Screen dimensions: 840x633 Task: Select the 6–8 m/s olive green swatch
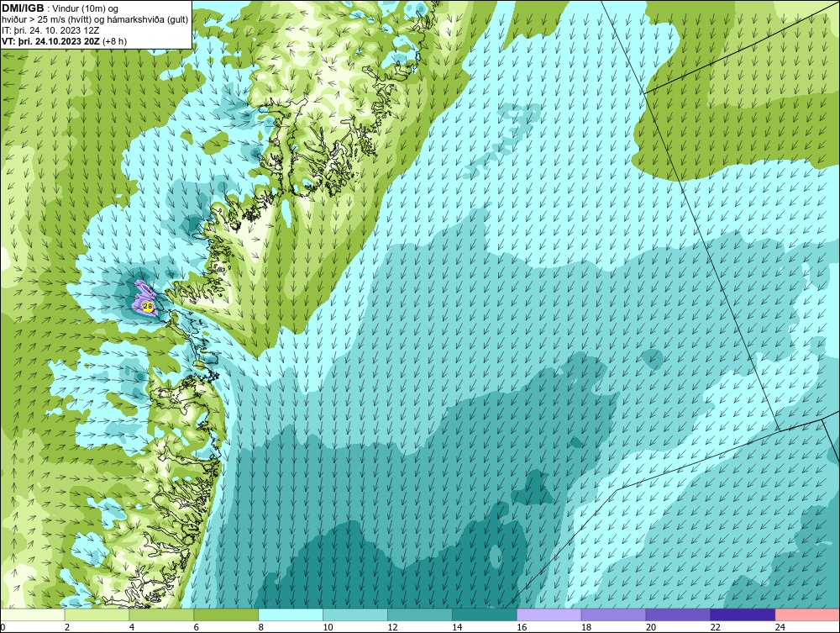click(x=226, y=615)
